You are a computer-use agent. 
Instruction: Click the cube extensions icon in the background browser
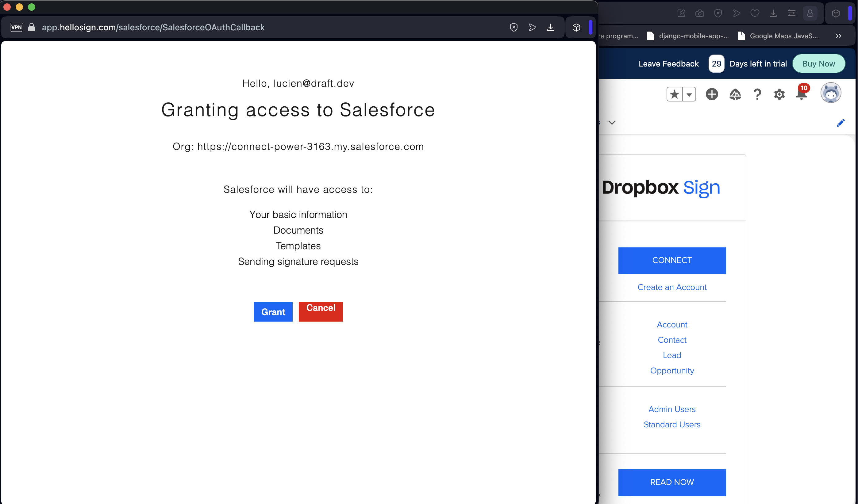836,13
